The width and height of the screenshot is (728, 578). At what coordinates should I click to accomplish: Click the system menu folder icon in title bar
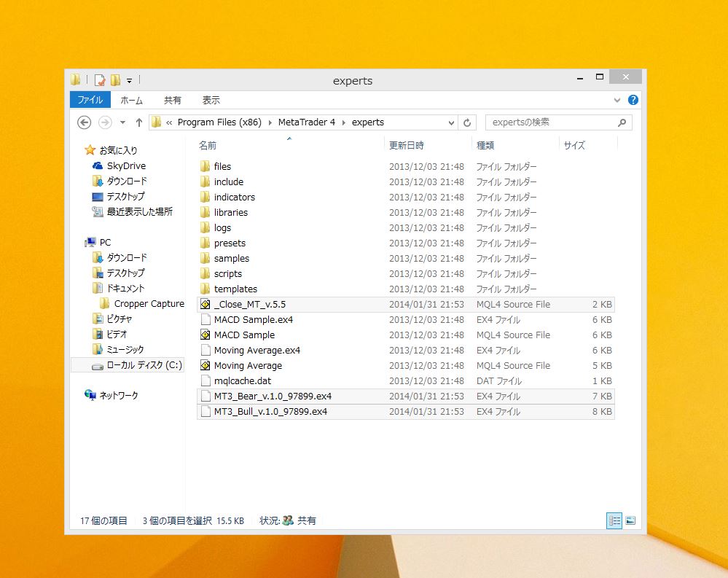pos(76,79)
